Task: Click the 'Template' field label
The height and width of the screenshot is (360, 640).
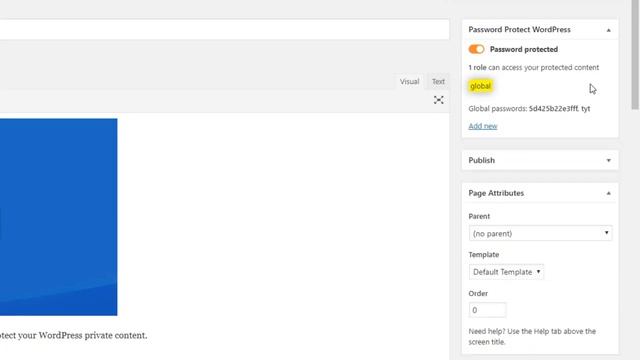Action: pos(484,255)
